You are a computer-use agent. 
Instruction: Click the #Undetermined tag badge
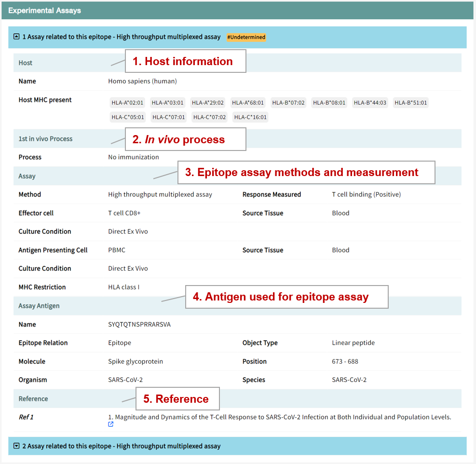pyautogui.click(x=246, y=37)
